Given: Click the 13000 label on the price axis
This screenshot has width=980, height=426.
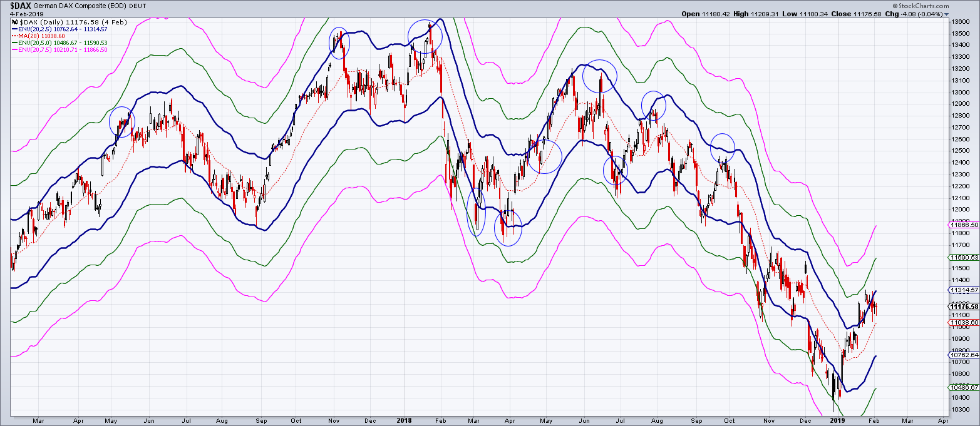Looking at the screenshot, I should tap(961, 92).
